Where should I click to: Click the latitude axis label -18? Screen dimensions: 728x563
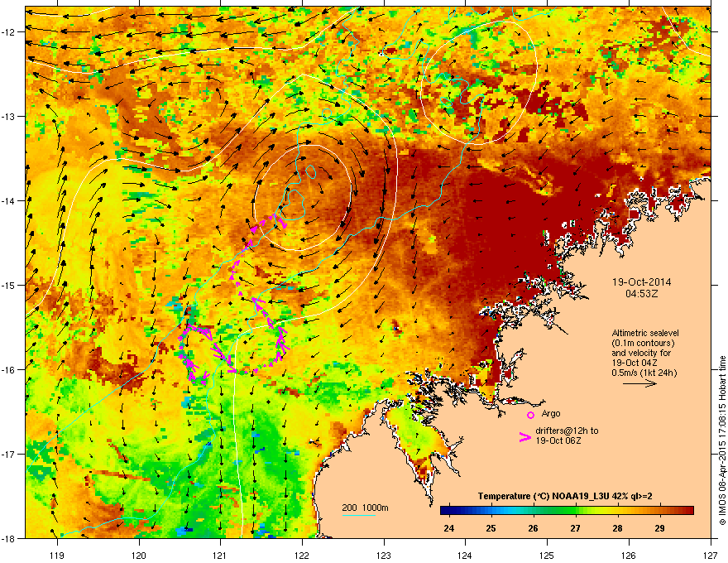click(8, 538)
